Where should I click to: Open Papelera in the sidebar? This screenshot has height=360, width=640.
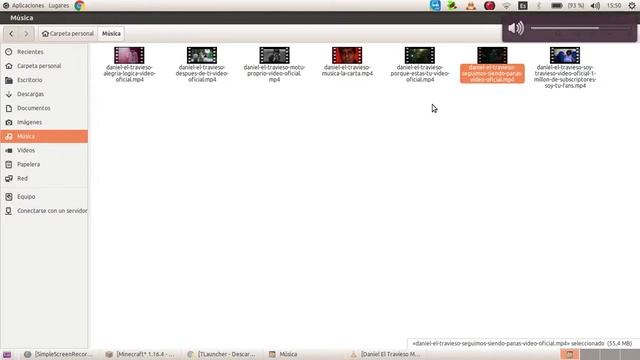[44, 164]
